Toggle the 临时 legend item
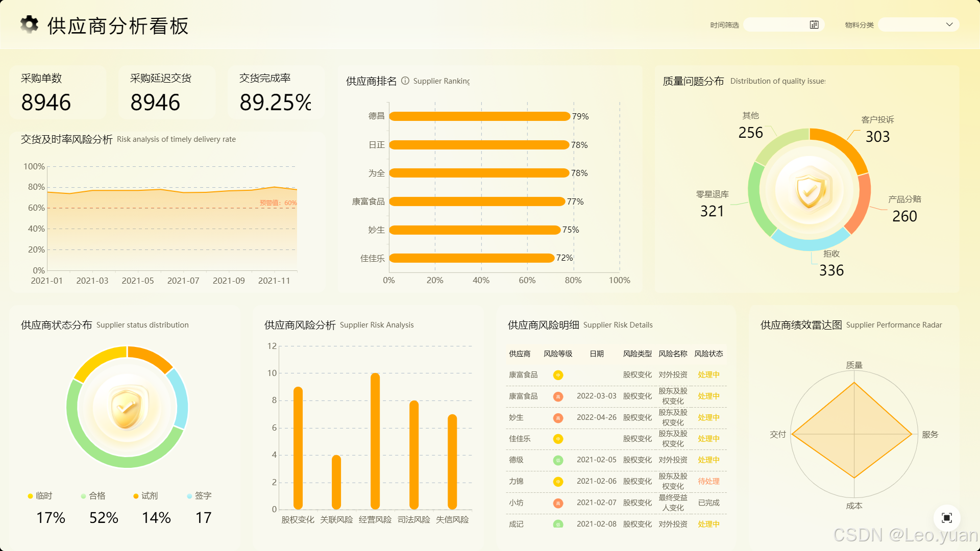This screenshot has width=980, height=551. [40, 496]
